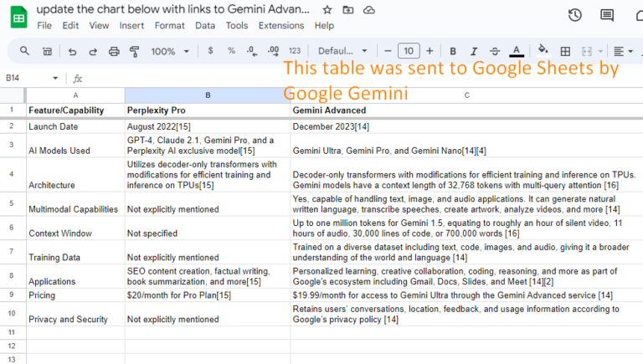
Task: Select cell 'Not specified'
Action: click(x=208, y=228)
